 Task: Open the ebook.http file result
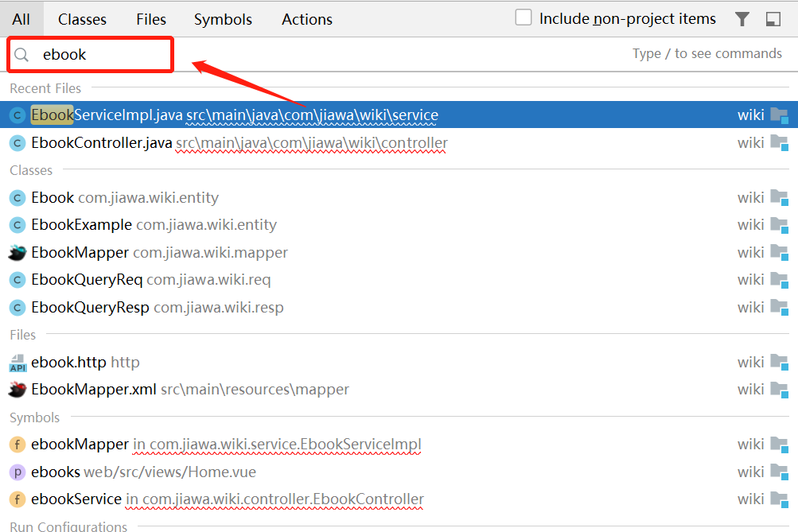[399, 362]
